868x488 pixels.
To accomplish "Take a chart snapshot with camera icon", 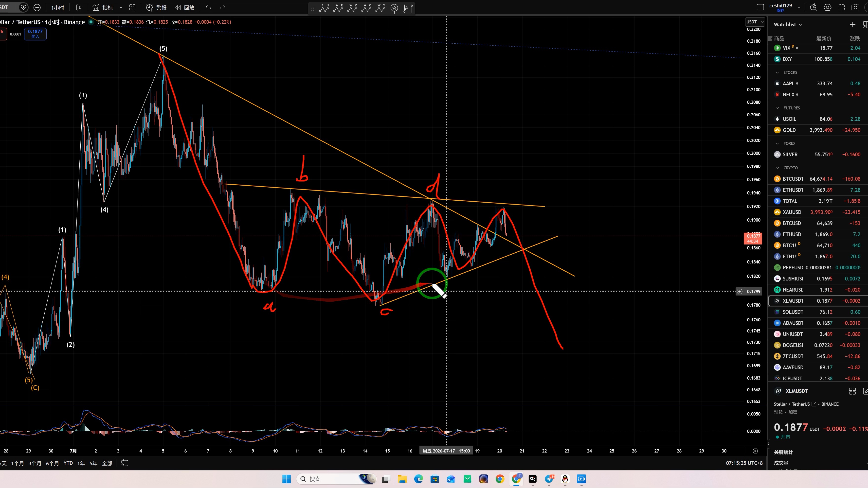I will pos(855,7).
